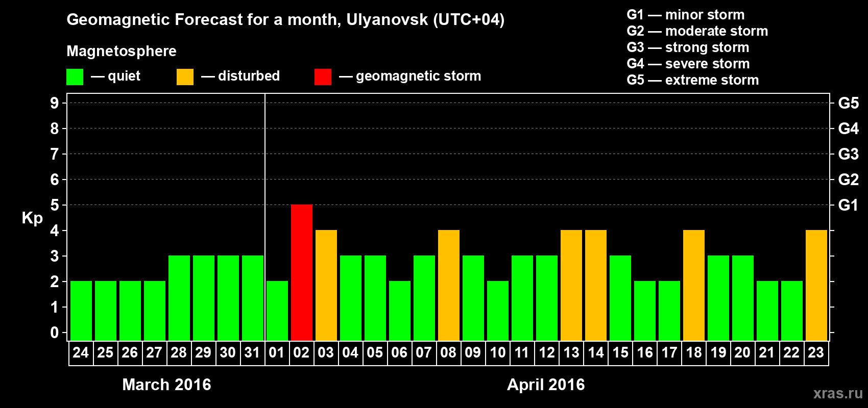Click the green bar for March 24
The height and width of the screenshot is (408, 868).
coord(81,311)
